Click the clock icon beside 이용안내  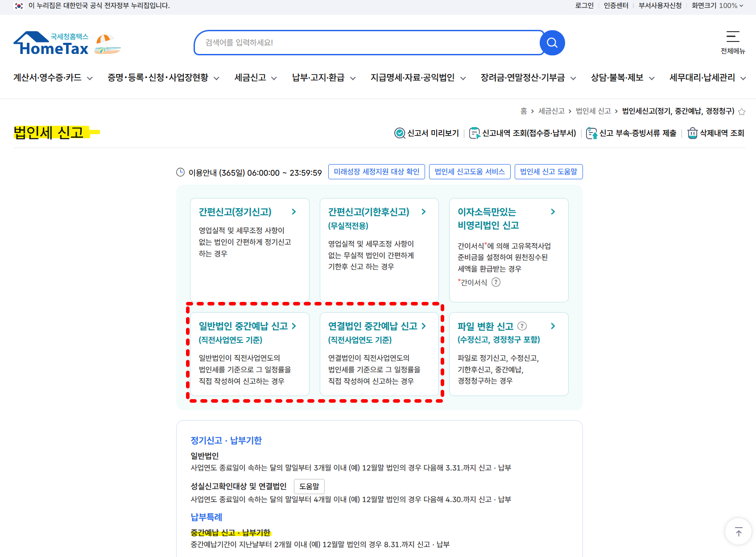click(180, 172)
